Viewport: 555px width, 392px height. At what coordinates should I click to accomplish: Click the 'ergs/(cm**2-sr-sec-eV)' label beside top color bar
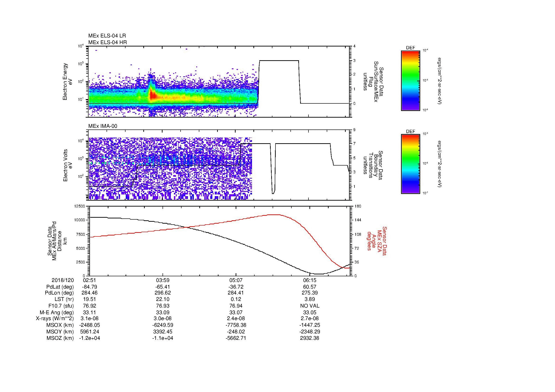coord(440,81)
